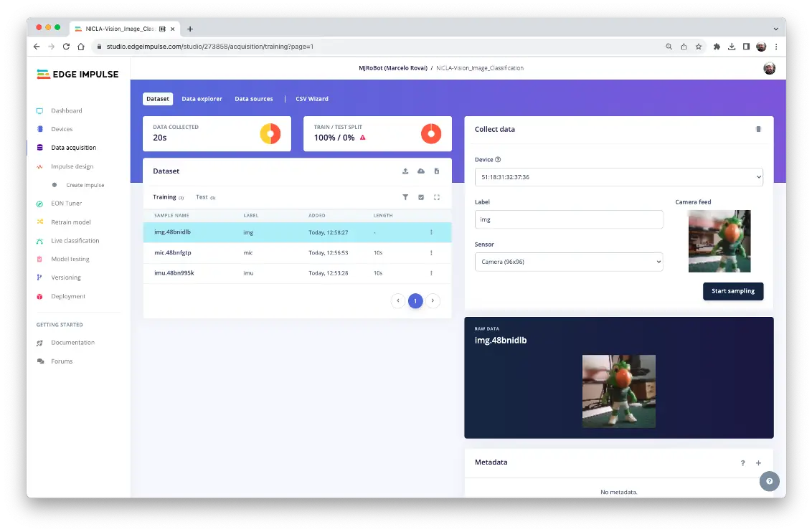The width and height of the screenshot is (812, 532).
Task: Click the upload data icon in Dataset header
Action: click(405, 171)
